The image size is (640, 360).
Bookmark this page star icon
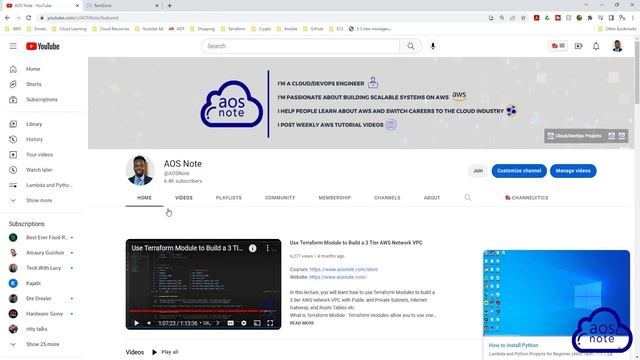pos(523,18)
